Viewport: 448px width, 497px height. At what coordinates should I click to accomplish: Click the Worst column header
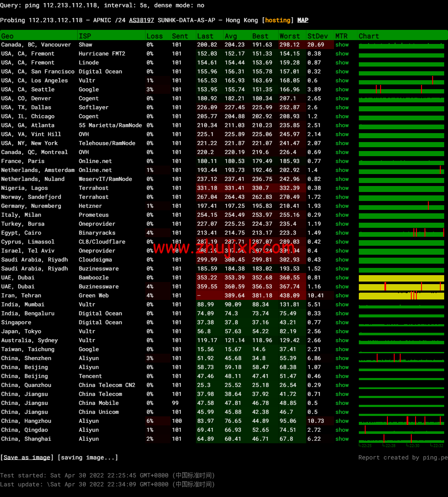tap(290, 36)
